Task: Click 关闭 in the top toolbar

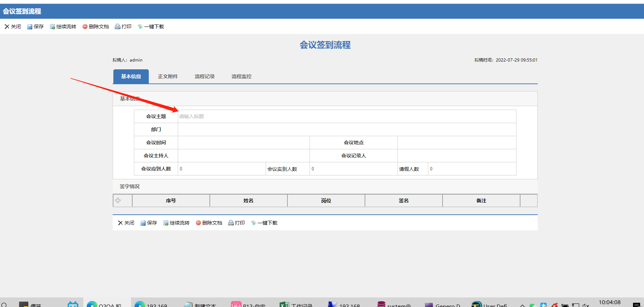Action: pyautogui.click(x=13, y=27)
